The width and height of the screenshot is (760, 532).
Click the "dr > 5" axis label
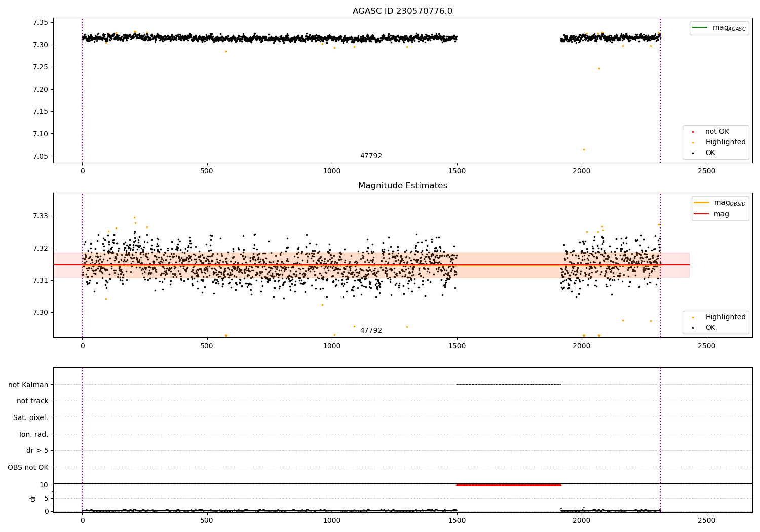[x=37, y=450]
